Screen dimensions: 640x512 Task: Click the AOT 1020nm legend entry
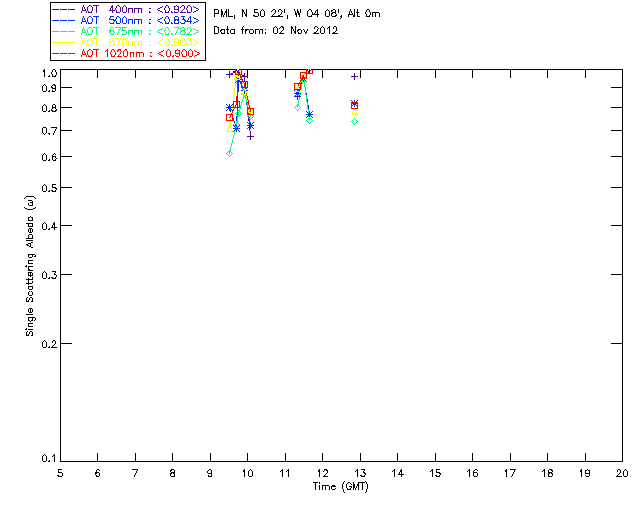tap(126, 53)
